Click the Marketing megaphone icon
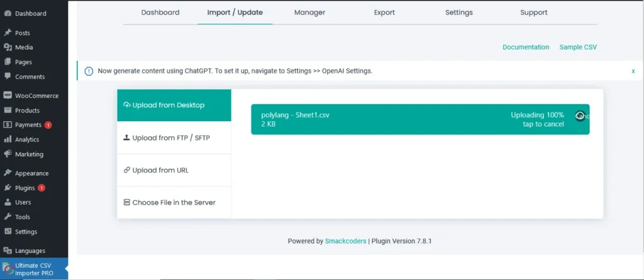 (8, 154)
